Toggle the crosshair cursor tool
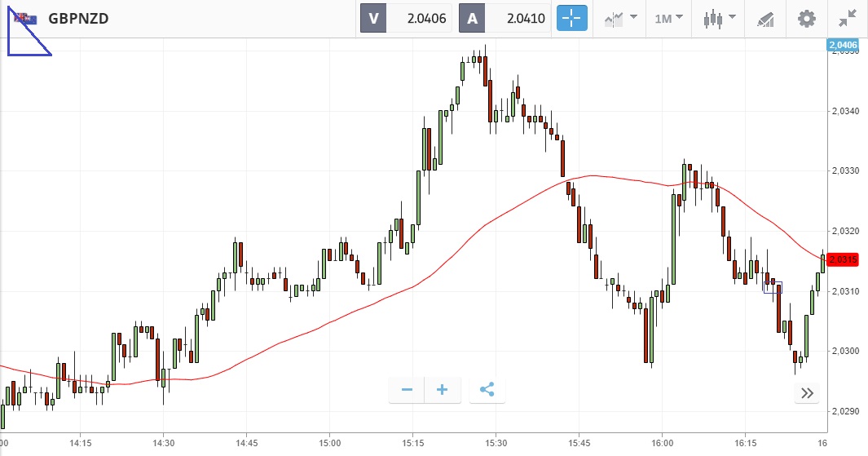The image size is (868, 456). [x=571, y=18]
